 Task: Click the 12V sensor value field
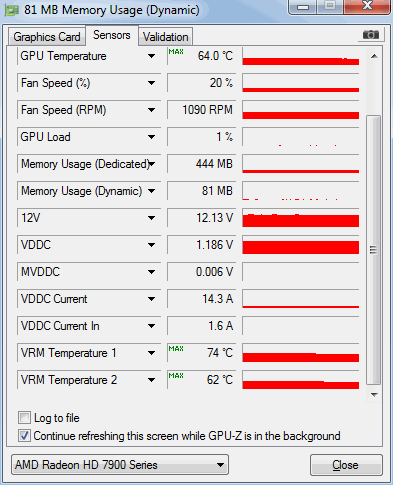coord(202,218)
